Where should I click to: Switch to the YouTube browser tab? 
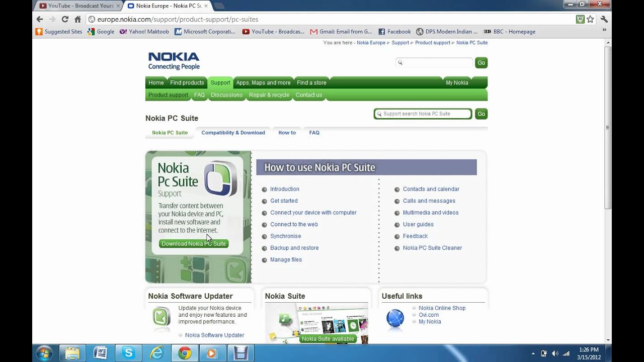tap(79, 6)
